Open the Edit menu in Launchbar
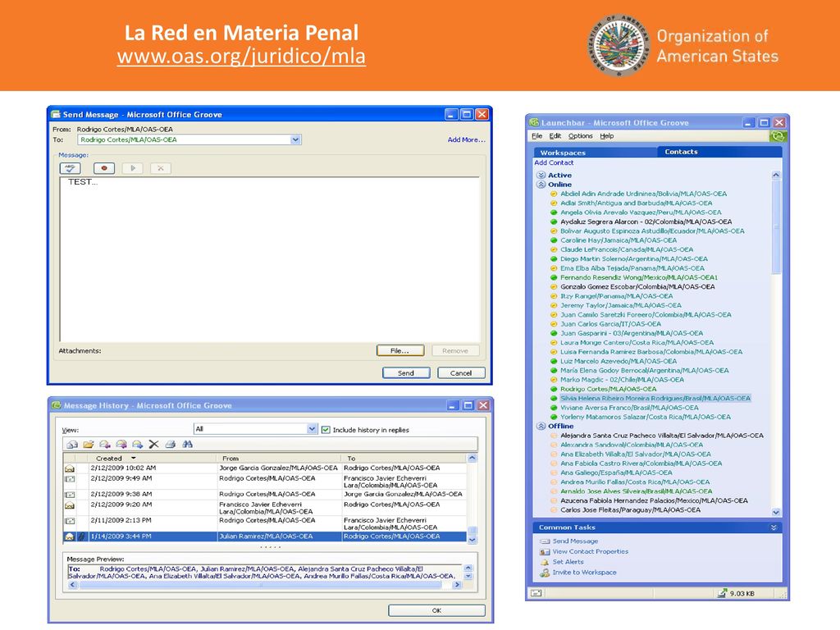Screen dimensions: 840x630 tap(555, 136)
